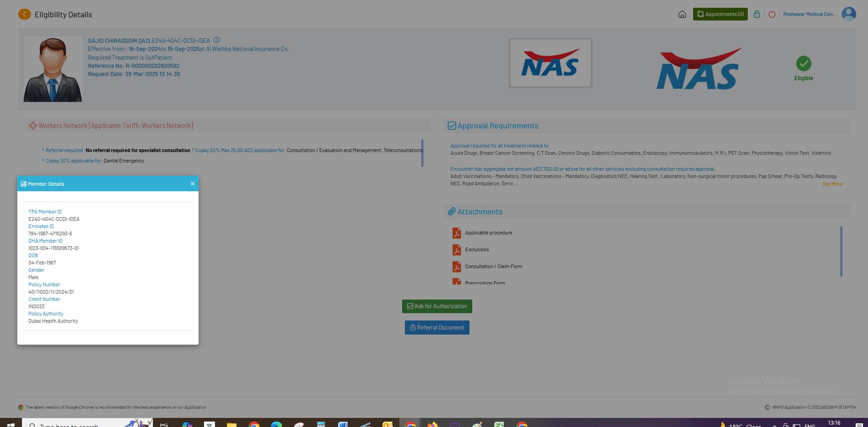This screenshot has height=427, width=868.
Task: Click the Workers Network red cross icon
Action: point(33,126)
